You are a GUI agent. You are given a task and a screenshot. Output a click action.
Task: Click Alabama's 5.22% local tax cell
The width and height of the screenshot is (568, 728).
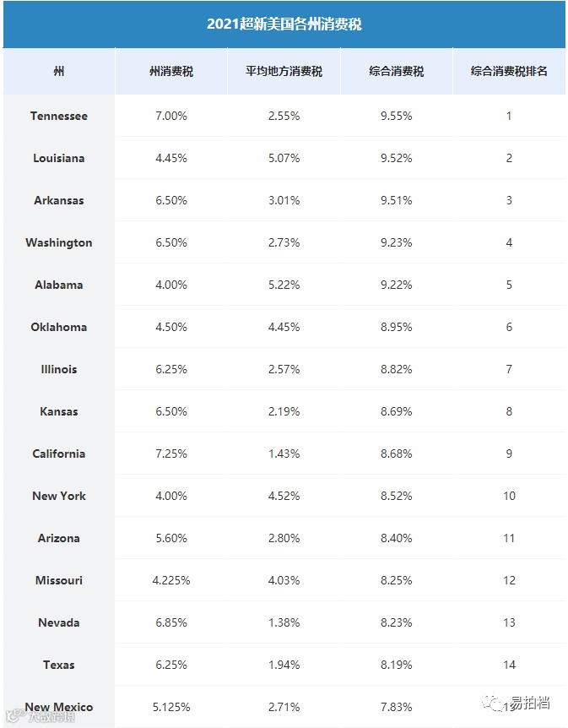(x=284, y=285)
